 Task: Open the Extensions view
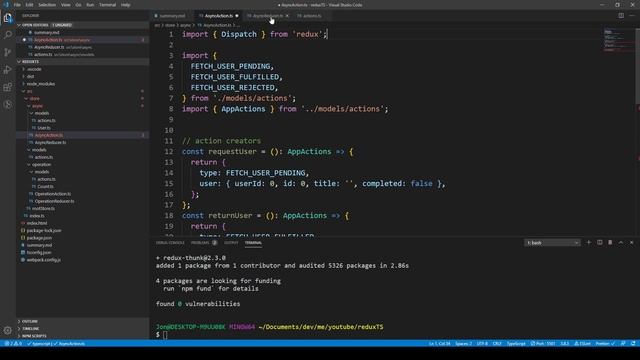(8, 87)
